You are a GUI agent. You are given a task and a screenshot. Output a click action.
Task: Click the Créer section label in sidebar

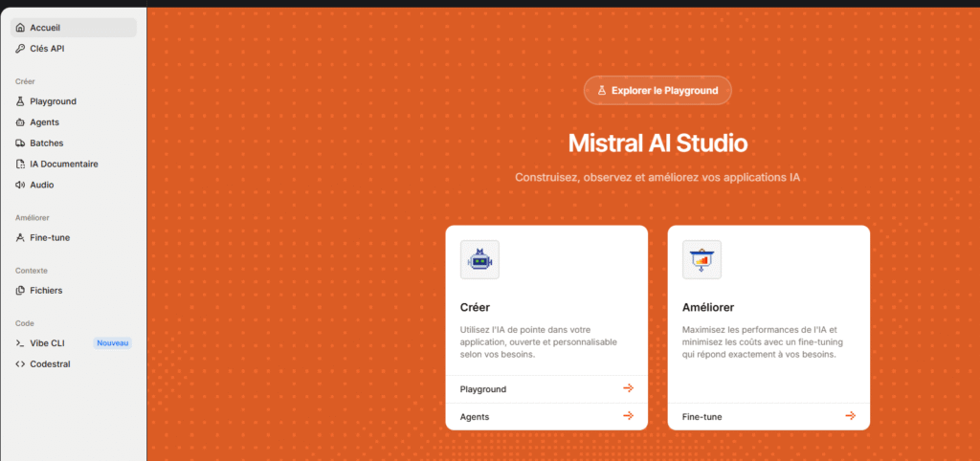click(25, 81)
